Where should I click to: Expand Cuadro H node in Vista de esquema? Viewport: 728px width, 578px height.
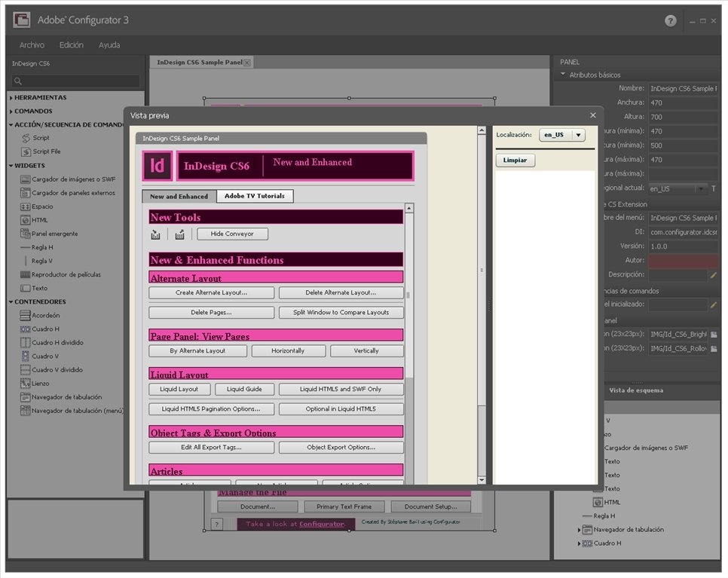[579, 543]
